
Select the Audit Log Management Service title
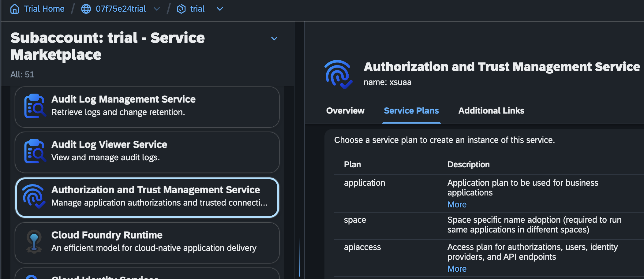click(x=123, y=99)
